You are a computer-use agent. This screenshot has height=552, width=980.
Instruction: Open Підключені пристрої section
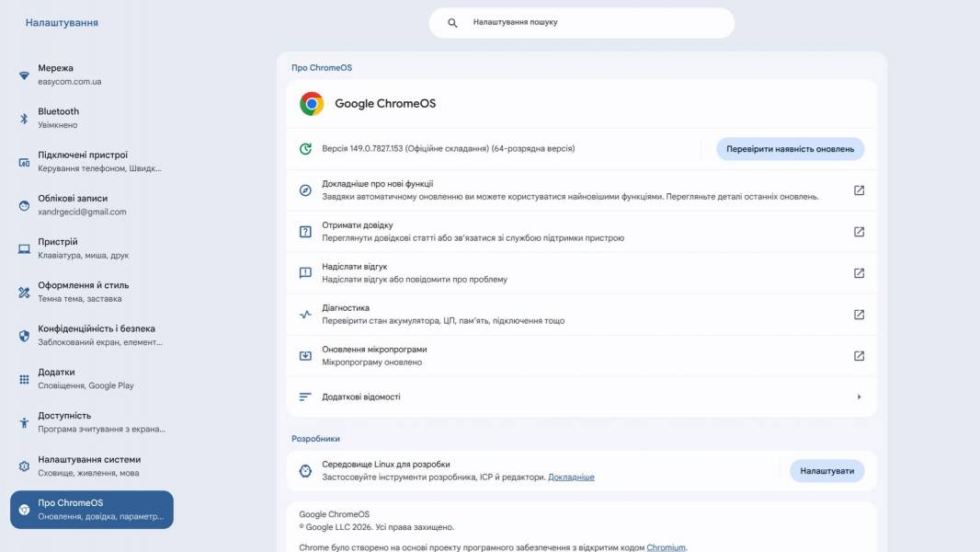92,162
